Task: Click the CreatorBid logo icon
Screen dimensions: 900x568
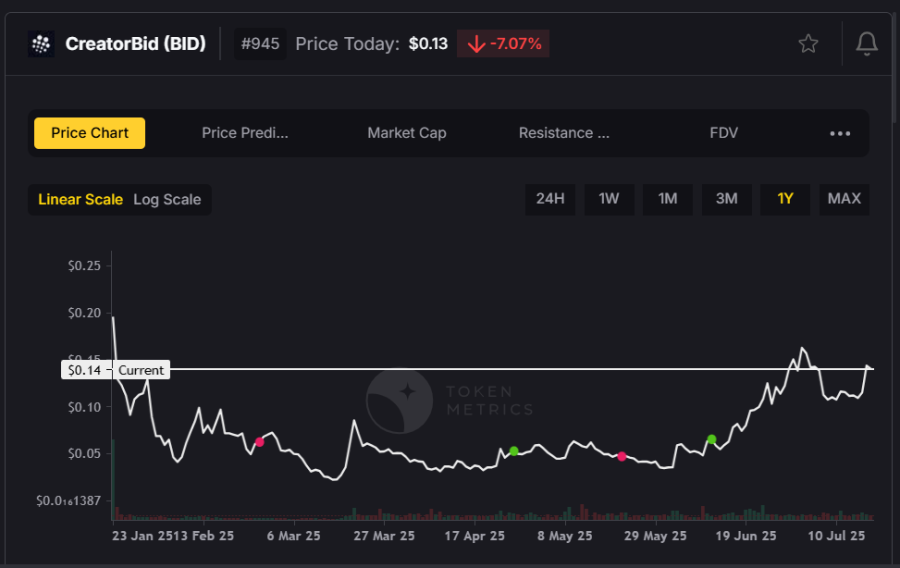Action: (x=41, y=44)
